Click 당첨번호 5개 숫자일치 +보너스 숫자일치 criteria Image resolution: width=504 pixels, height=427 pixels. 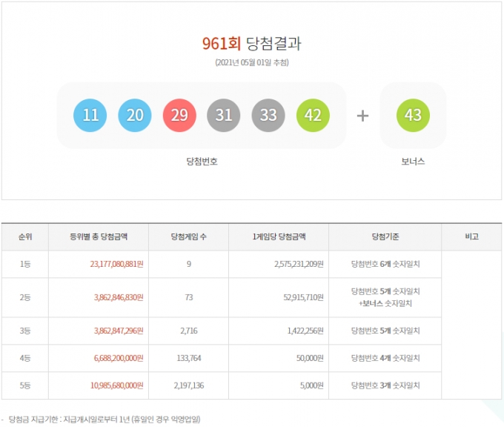tap(385, 297)
